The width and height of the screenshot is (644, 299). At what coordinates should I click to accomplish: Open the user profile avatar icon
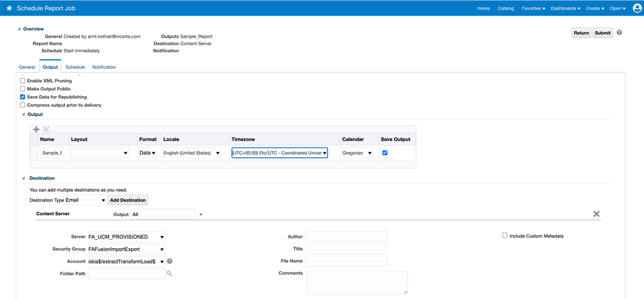(x=637, y=8)
